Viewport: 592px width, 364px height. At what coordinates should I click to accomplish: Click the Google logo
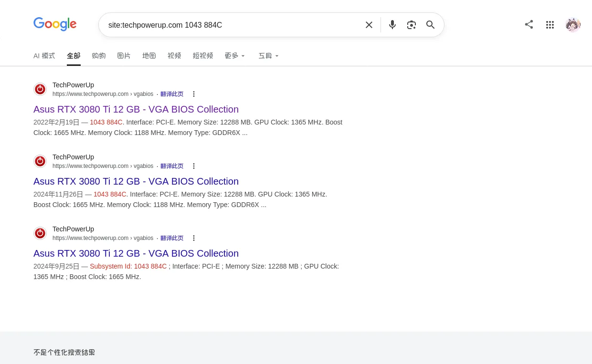point(55,24)
